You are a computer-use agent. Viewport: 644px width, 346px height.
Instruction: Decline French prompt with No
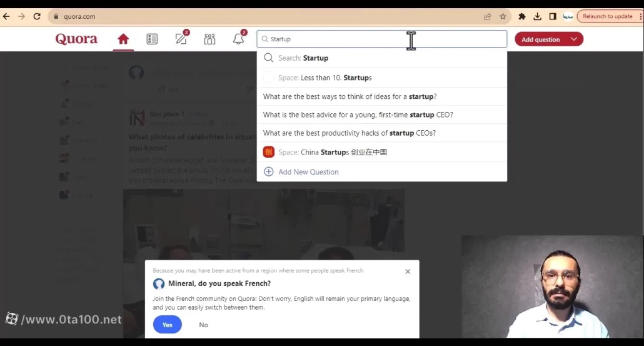coord(204,325)
